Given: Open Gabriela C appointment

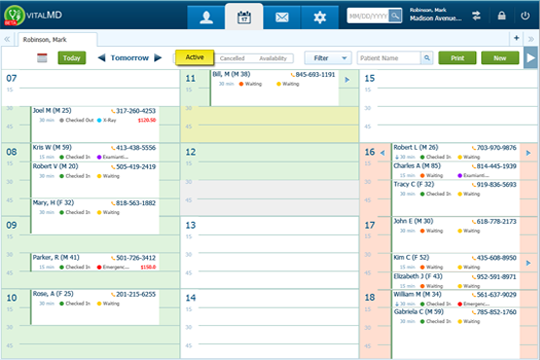Looking at the screenshot, I should [455, 332].
